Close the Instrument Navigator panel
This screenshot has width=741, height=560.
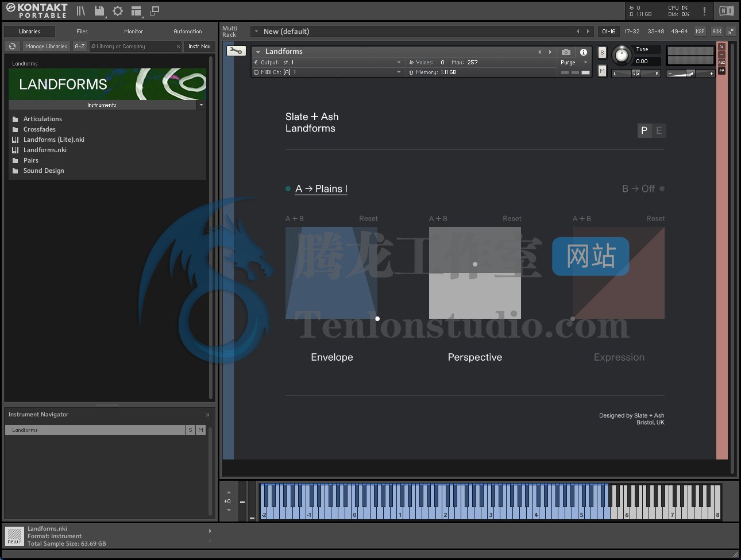(x=207, y=415)
